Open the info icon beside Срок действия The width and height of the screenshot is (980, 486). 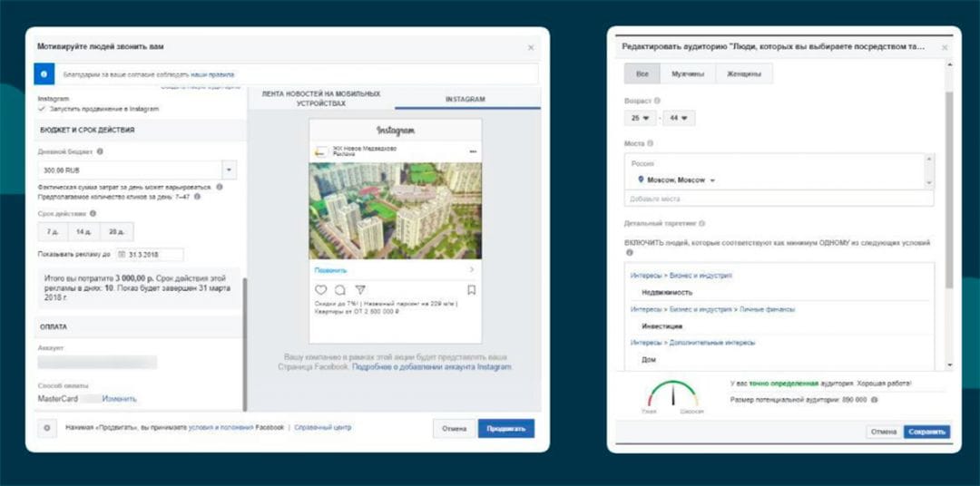click(93, 214)
